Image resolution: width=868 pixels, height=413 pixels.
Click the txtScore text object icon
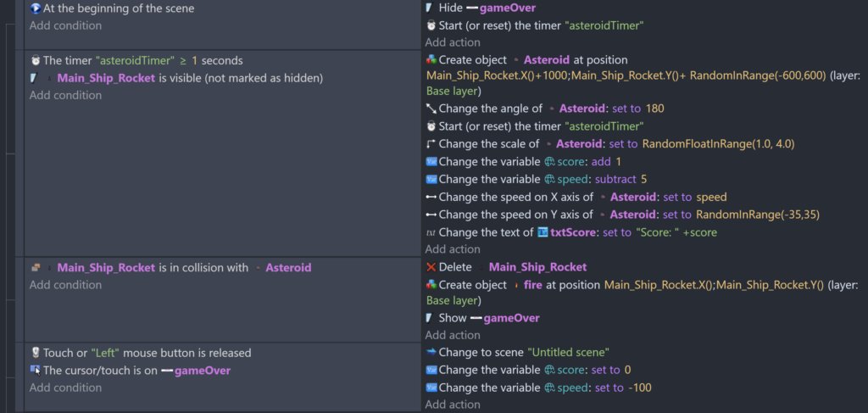pos(542,232)
